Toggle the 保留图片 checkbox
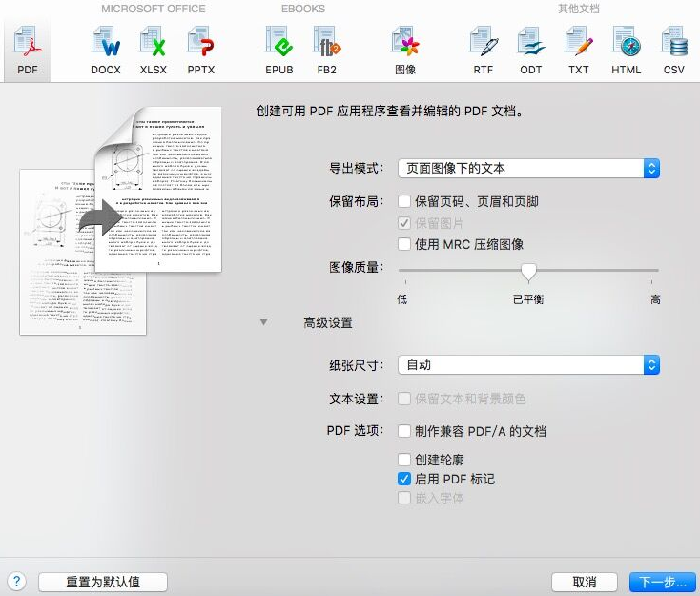The image size is (700, 596). click(x=404, y=223)
